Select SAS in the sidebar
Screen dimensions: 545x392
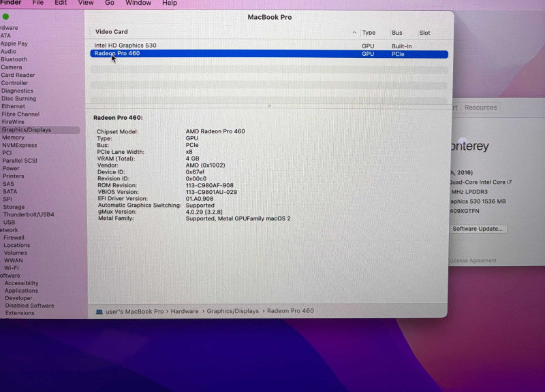pyautogui.click(x=8, y=184)
